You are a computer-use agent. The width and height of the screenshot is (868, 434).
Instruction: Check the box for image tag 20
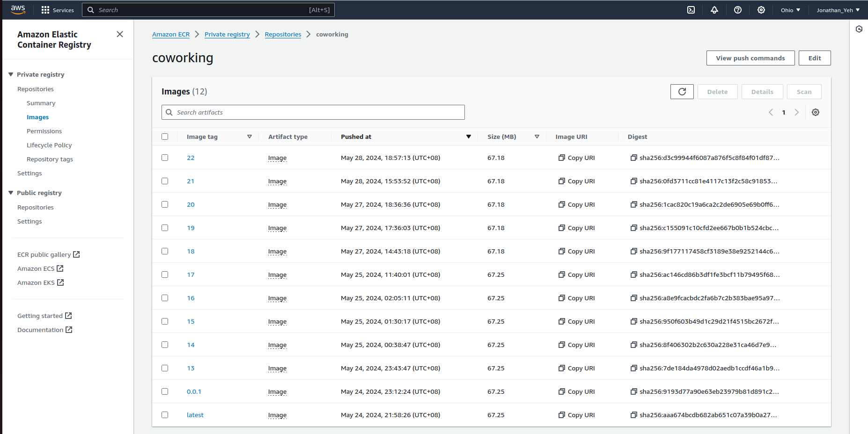165,204
